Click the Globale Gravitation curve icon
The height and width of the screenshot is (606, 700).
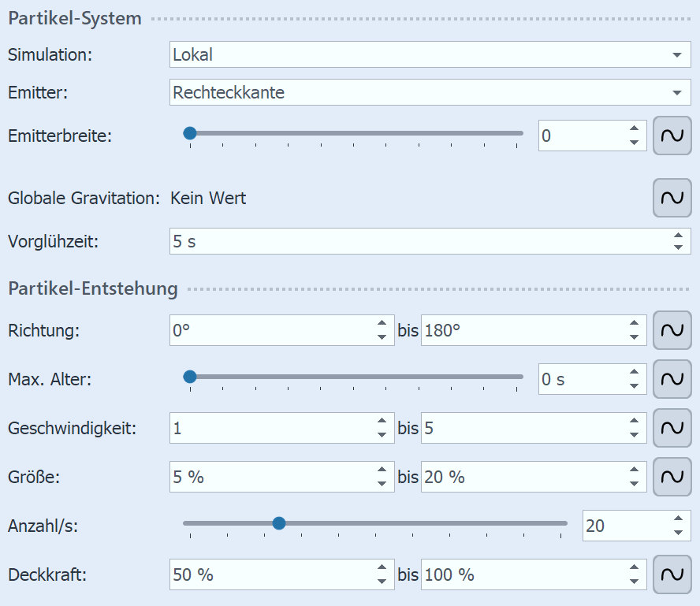click(672, 198)
